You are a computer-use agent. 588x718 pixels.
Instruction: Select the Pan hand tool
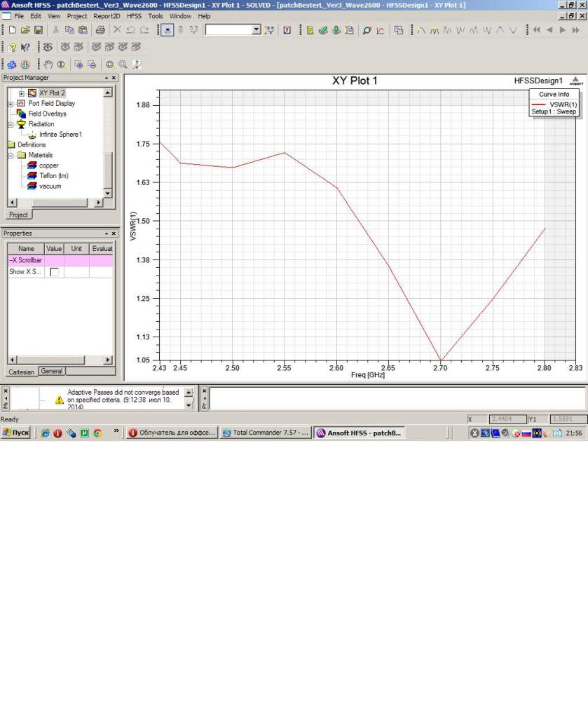[x=48, y=65]
